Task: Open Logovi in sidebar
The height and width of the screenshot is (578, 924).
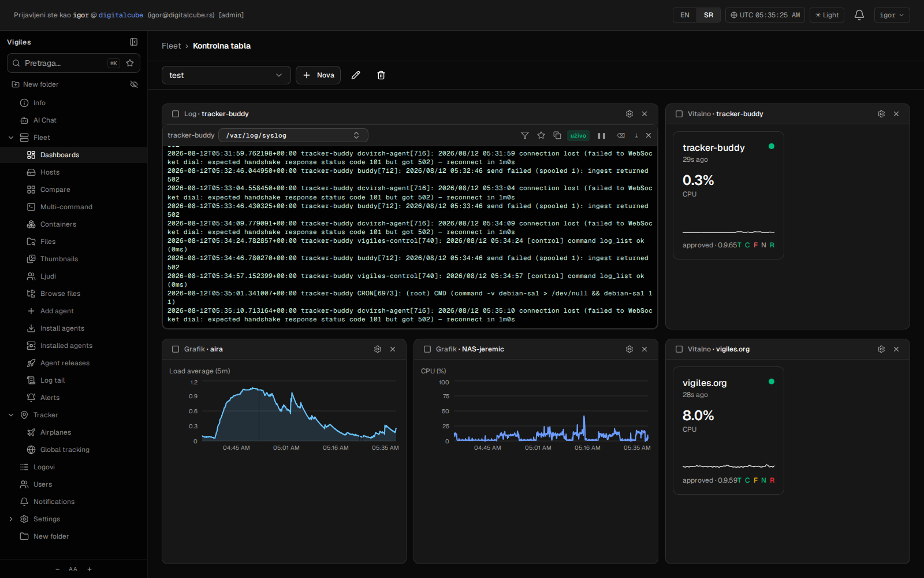Action: point(73,467)
